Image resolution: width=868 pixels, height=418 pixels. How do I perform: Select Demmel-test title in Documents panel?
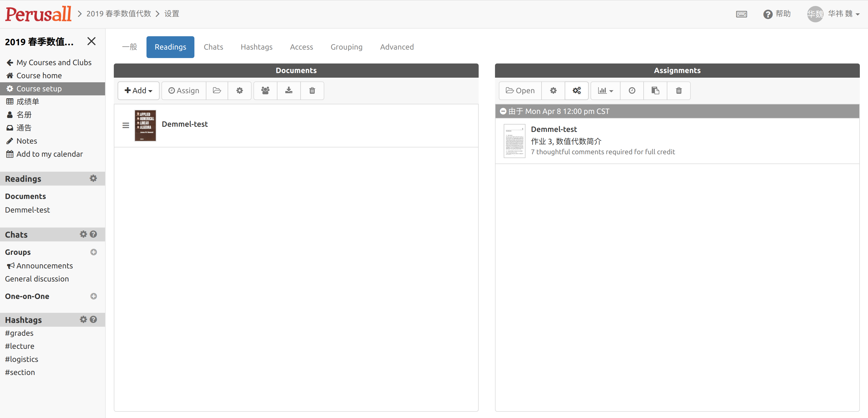[x=185, y=124]
